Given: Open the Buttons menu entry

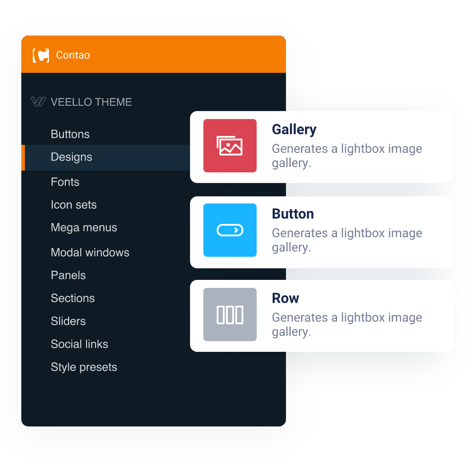Looking at the screenshot, I should [70, 134].
